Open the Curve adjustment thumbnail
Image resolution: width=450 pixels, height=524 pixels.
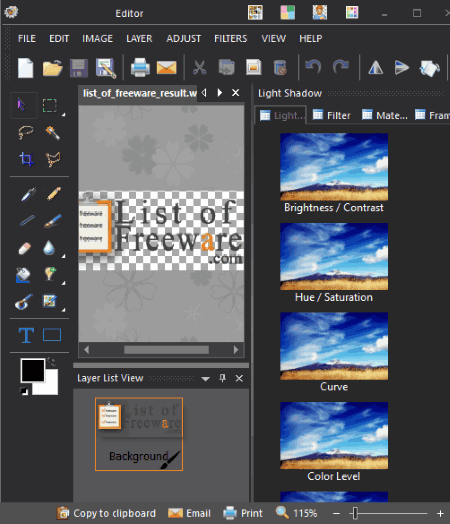pyautogui.click(x=334, y=346)
